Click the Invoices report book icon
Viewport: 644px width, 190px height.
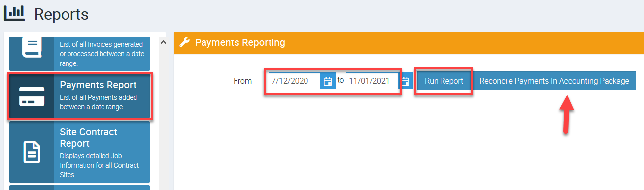32,47
